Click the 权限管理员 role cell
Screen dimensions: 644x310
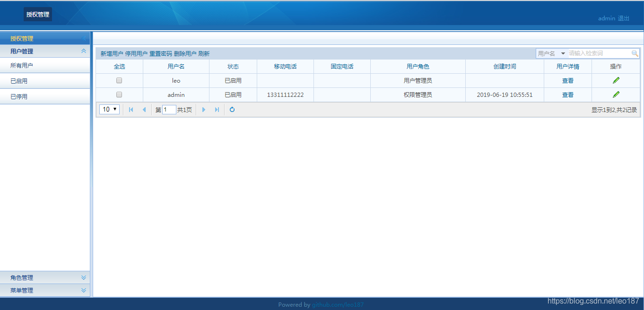[418, 95]
